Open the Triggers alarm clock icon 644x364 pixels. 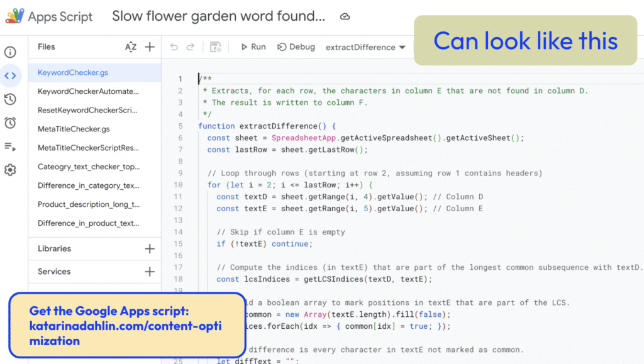click(10, 123)
